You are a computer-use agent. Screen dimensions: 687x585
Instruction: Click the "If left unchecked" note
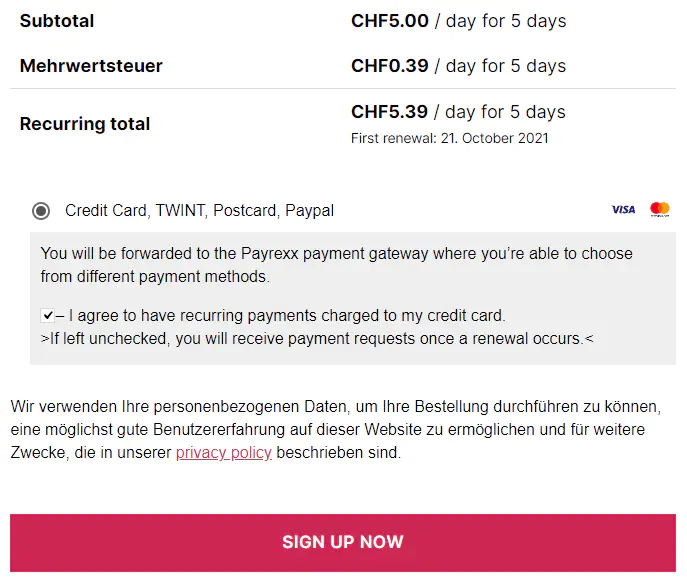coord(317,339)
